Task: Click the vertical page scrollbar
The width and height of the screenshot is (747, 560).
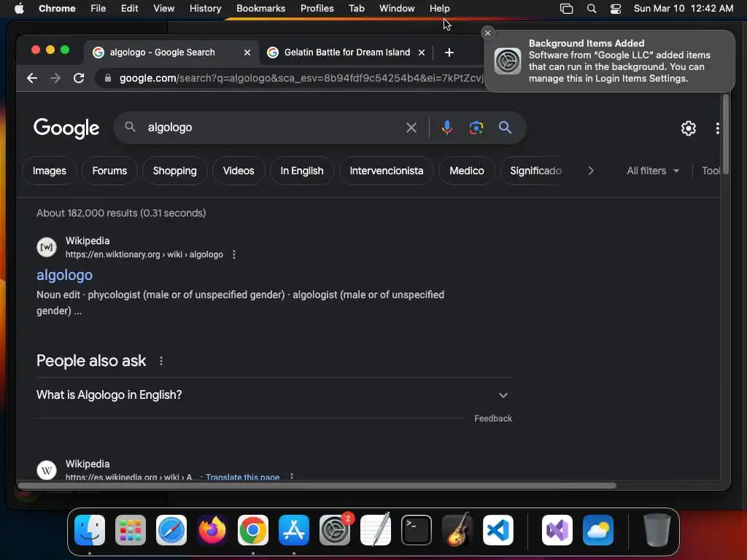Action: point(726,135)
